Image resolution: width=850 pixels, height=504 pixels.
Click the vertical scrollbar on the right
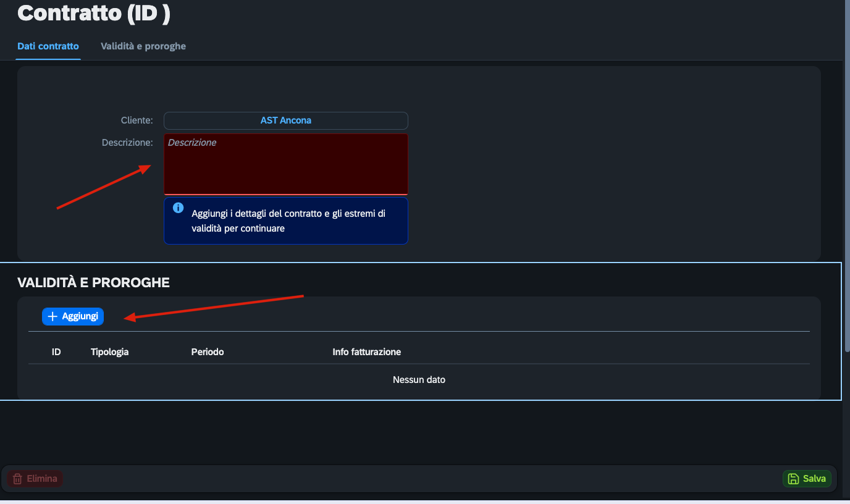(x=846, y=185)
